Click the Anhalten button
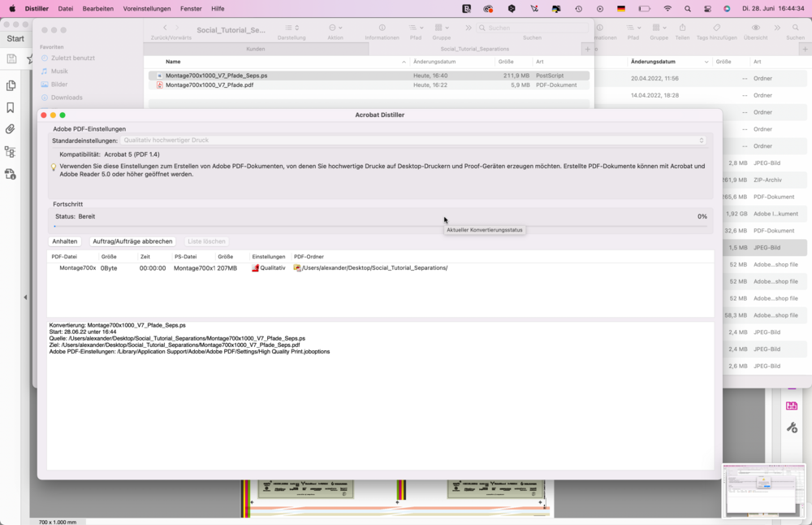This screenshot has width=812, height=525. click(x=65, y=241)
